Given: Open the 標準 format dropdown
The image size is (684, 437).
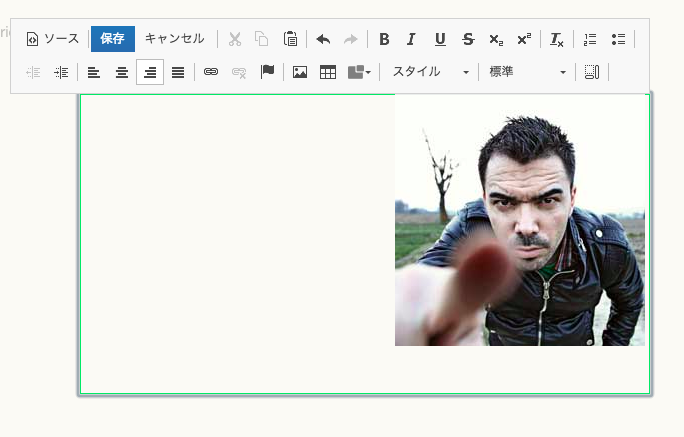Looking at the screenshot, I should point(527,72).
